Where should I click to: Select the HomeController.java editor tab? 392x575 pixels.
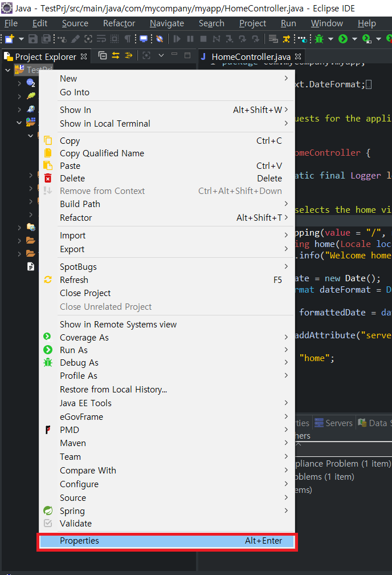[251, 56]
